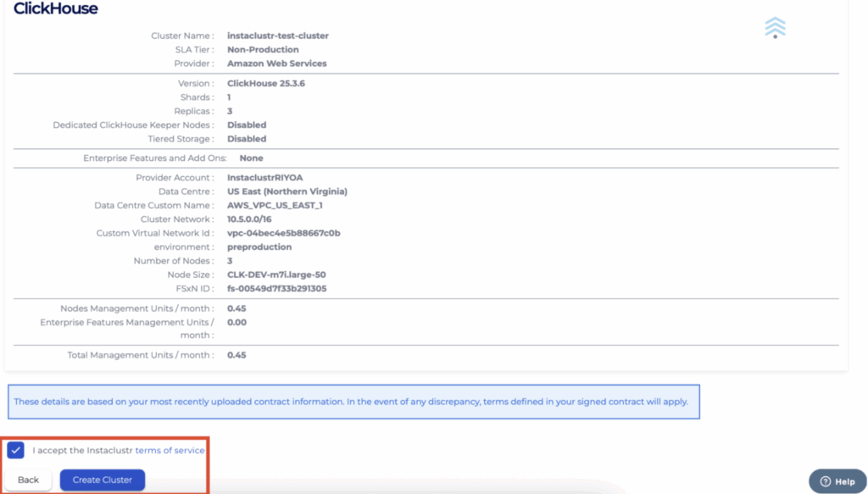Click the FSxN ID value fs-00549d7f33b291305
868x494 pixels.
[x=276, y=288]
